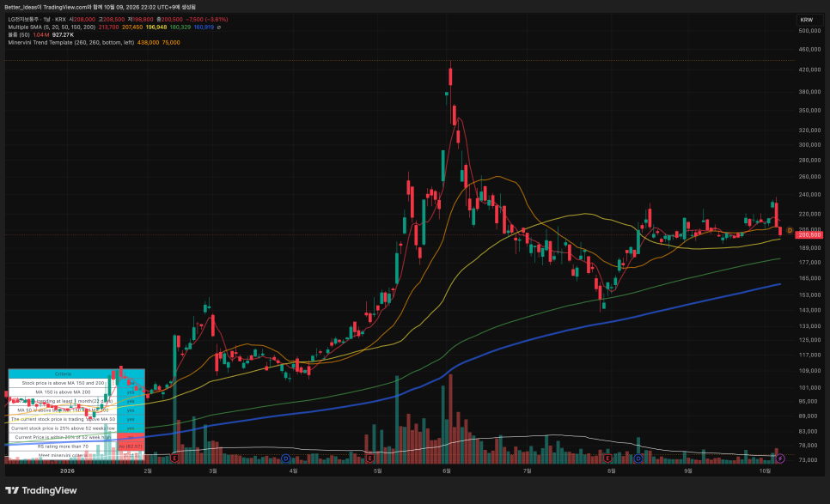The width and height of the screenshot is (830, 504).
Task: Select 'Stock price is above MA 150 and 200' row
Action: [76, 383]
